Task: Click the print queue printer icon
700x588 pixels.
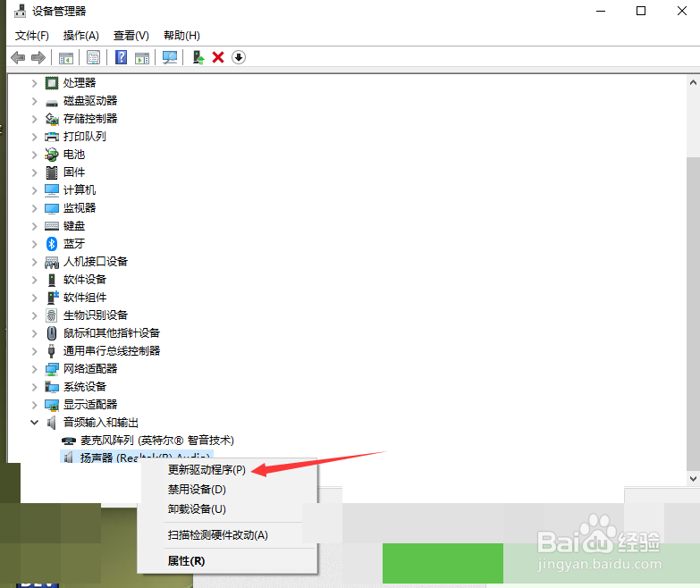Action: click(x=52, y=137)
